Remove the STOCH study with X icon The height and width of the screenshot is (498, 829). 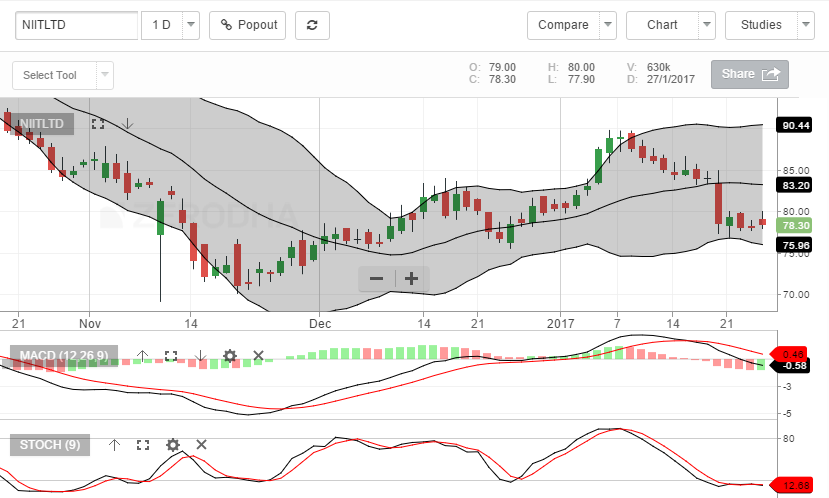point(201,445)
